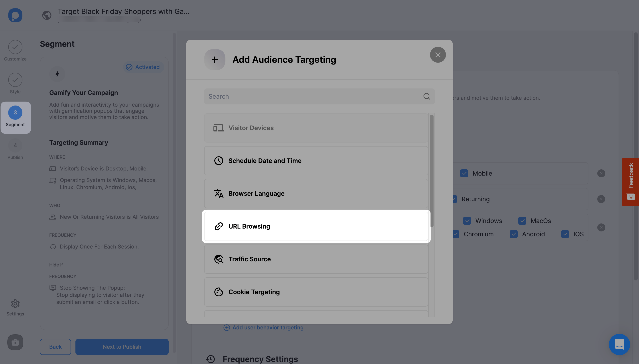
Task: Select Browser Language targeting option
Action: 316,194
